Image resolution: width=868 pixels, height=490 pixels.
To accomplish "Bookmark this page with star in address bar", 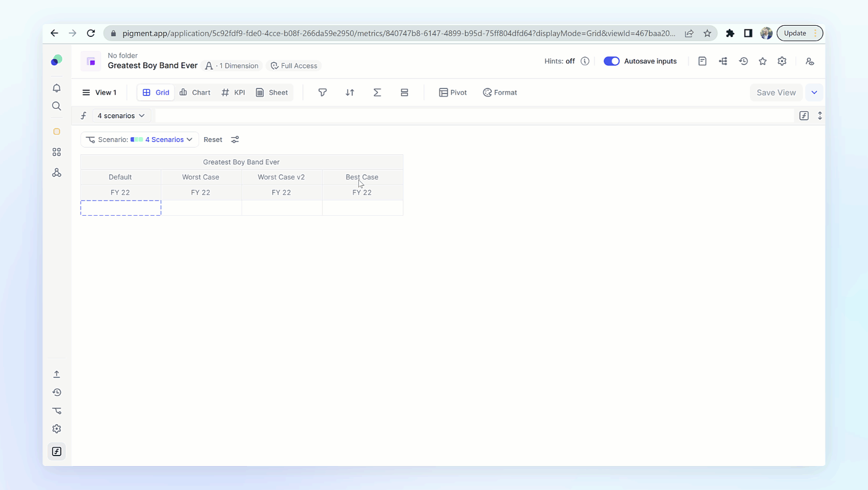I will point(708,33).
